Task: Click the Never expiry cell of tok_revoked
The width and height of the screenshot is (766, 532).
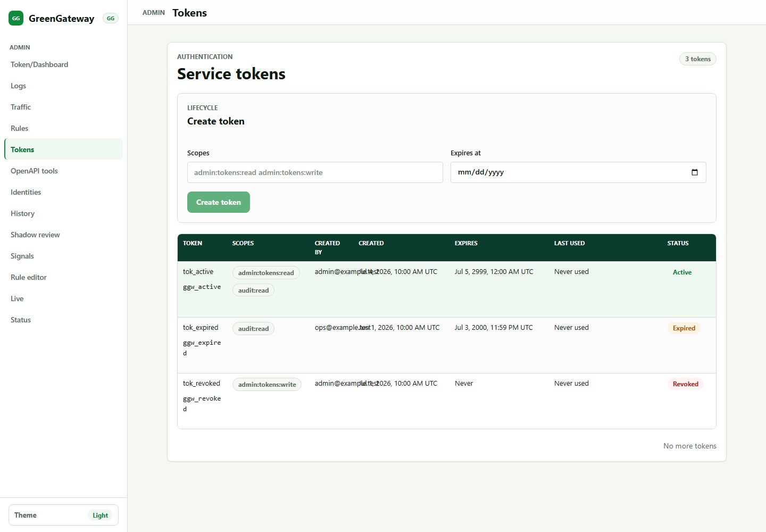Action: (x=464, y=383)
